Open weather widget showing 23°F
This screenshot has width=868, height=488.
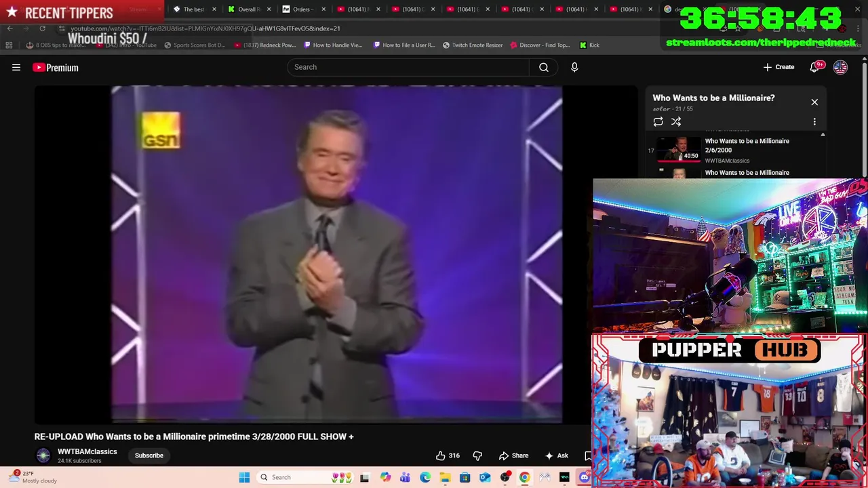pyautogui.click(x=33, y=477)
